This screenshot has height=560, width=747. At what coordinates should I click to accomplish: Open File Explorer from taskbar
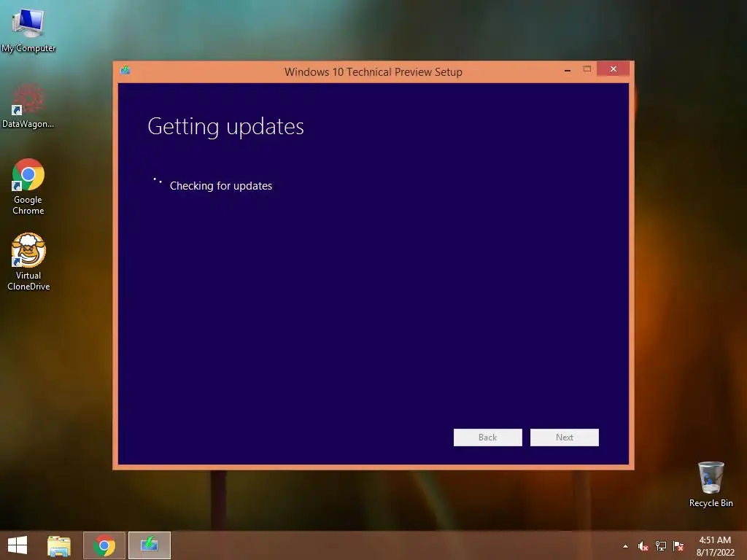[x=59, y=545]
